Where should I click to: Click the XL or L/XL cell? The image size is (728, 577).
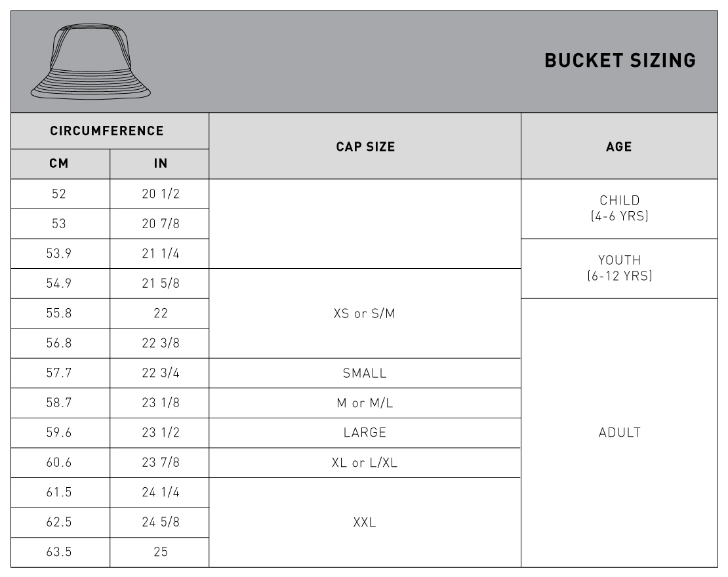[365, 463]
